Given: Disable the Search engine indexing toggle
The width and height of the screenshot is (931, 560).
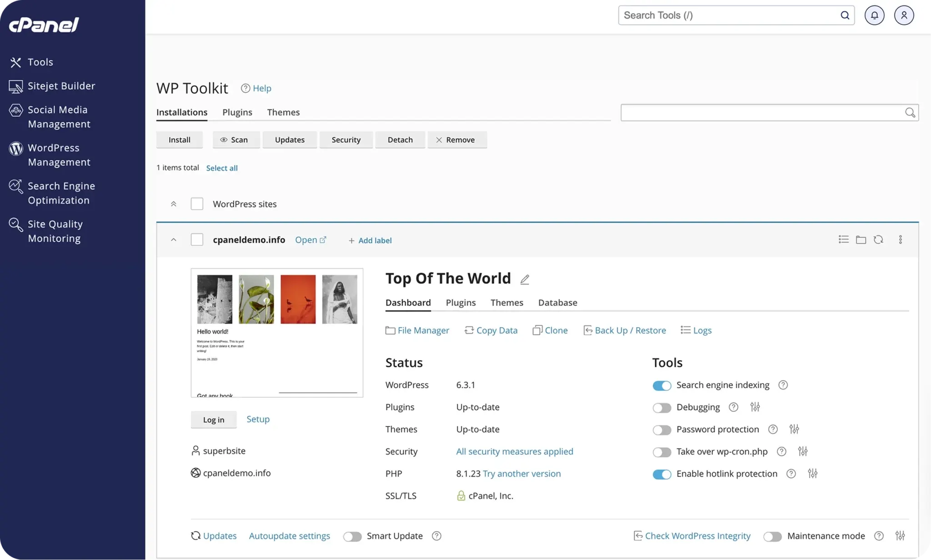Looking at the screenshot, I should click(662, 385).
